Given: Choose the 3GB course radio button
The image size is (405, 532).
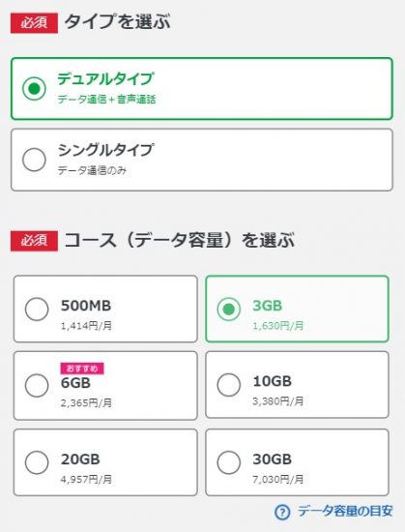Looking at the screenshot, I should 229,310.
